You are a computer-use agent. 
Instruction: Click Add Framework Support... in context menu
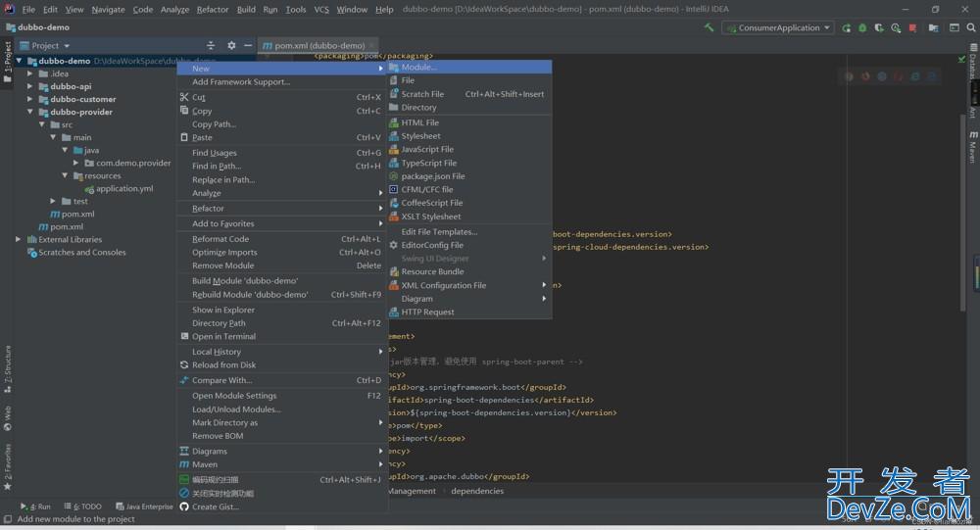282,82
